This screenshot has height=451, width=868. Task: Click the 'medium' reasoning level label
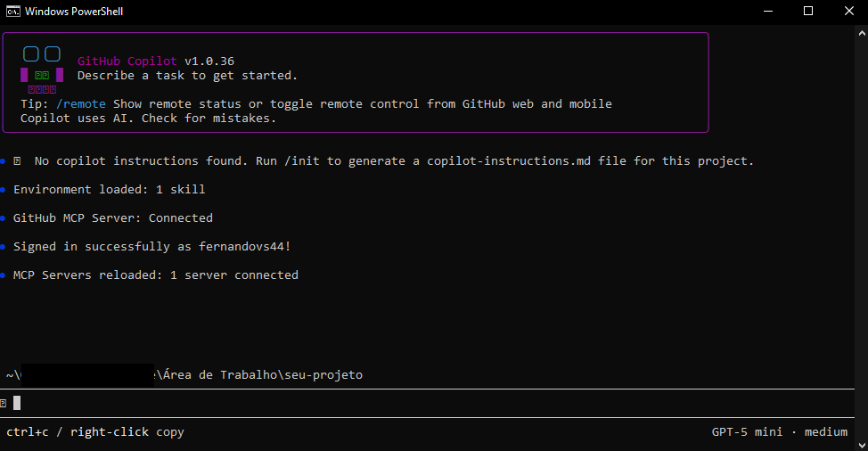[x=826, y=432]
